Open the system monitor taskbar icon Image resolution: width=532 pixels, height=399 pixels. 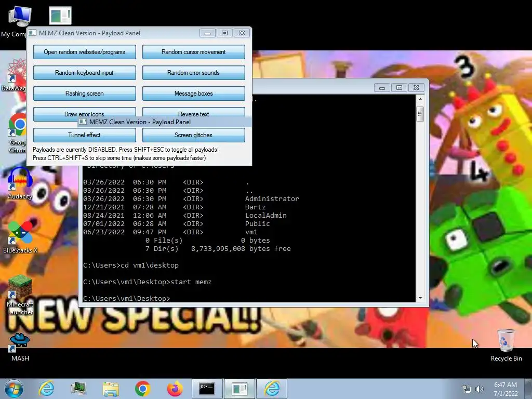78,389
